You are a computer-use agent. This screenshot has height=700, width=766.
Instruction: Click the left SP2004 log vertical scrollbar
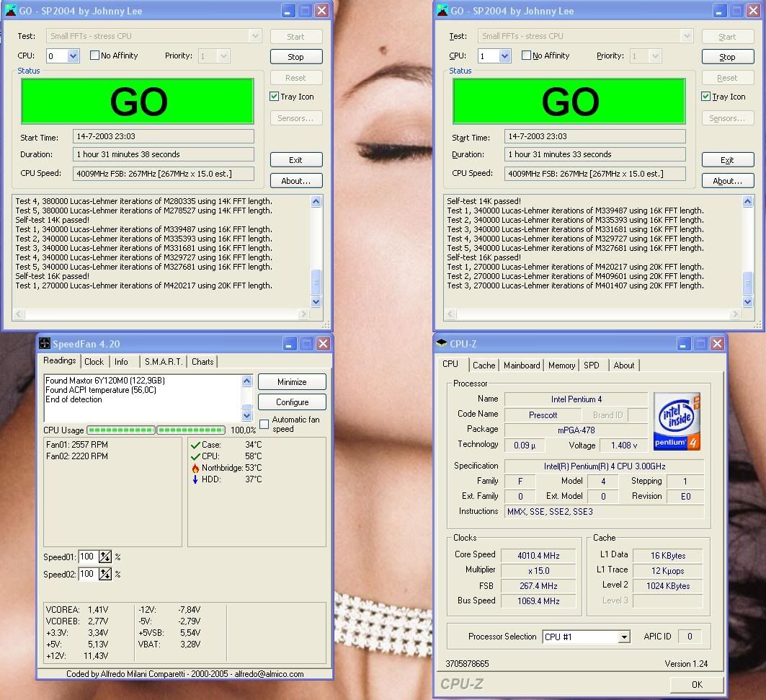316,245
